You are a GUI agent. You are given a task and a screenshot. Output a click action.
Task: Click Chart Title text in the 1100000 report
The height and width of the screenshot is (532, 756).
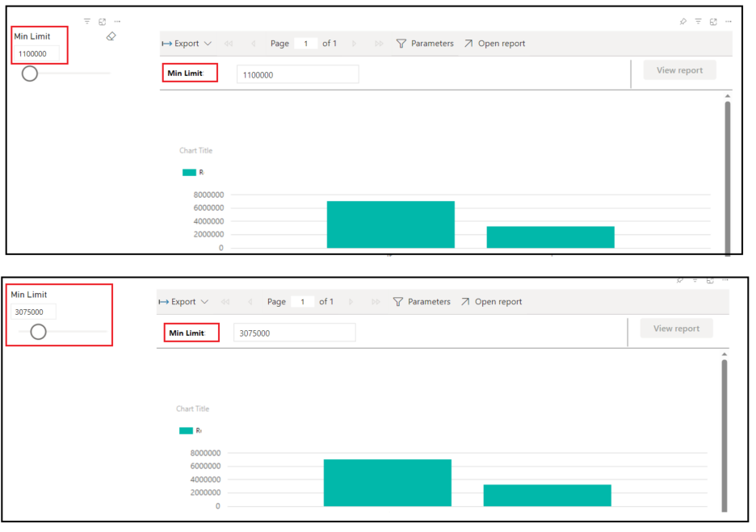tap(195, 150)
